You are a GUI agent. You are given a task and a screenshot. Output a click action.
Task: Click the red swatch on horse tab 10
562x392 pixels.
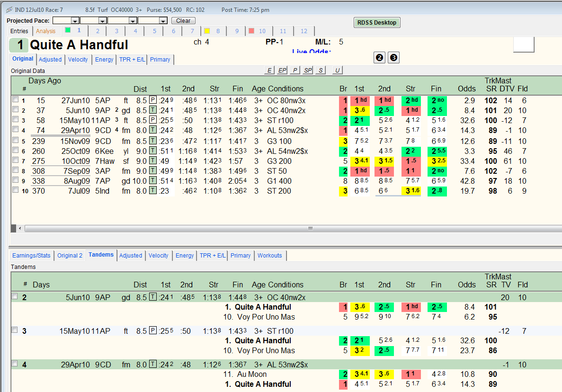251,31
